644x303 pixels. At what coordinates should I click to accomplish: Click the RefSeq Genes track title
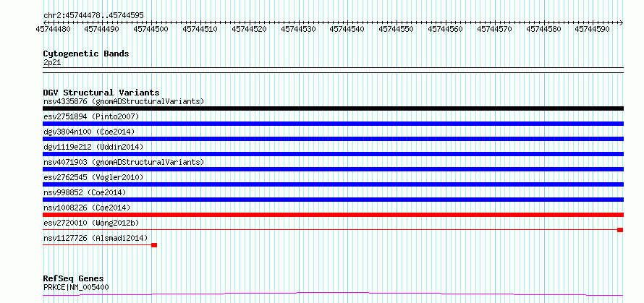(74, 279)
